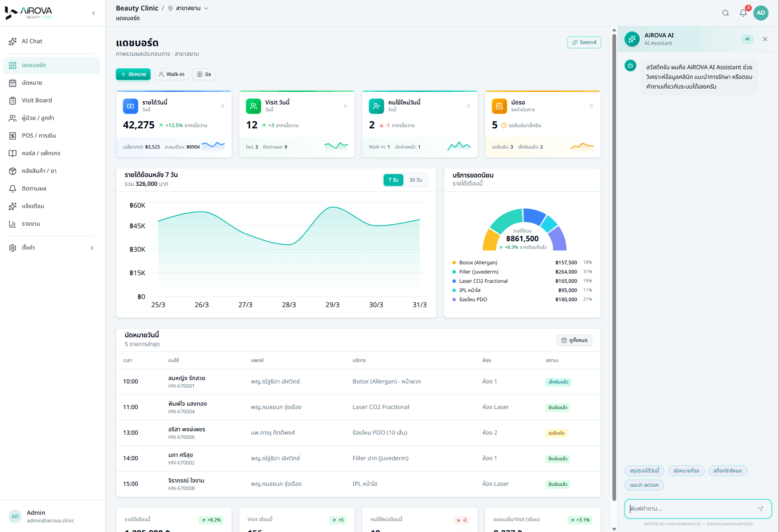Open AI Chat from sidebar
The height and width of the screenshot is (532, 779).
(x=52, y=41)
